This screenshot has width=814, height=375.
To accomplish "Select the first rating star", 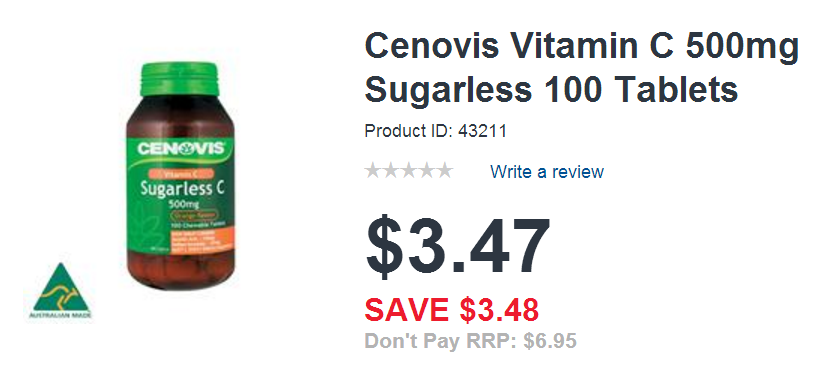I will [x=373, y=171].
